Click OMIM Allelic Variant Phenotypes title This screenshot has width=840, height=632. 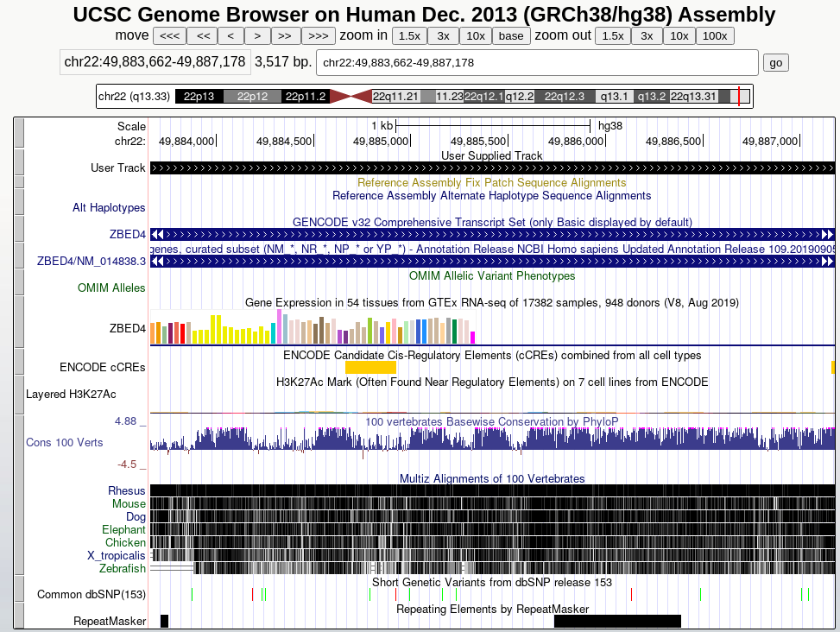coord(492,275)
